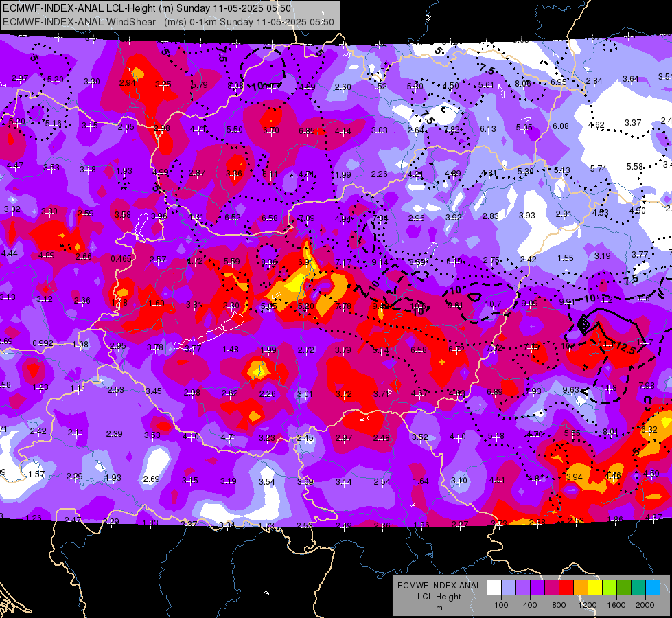The image size is (672, 618).
Task: Click the map value 7.82
Action: coord(452,129)
